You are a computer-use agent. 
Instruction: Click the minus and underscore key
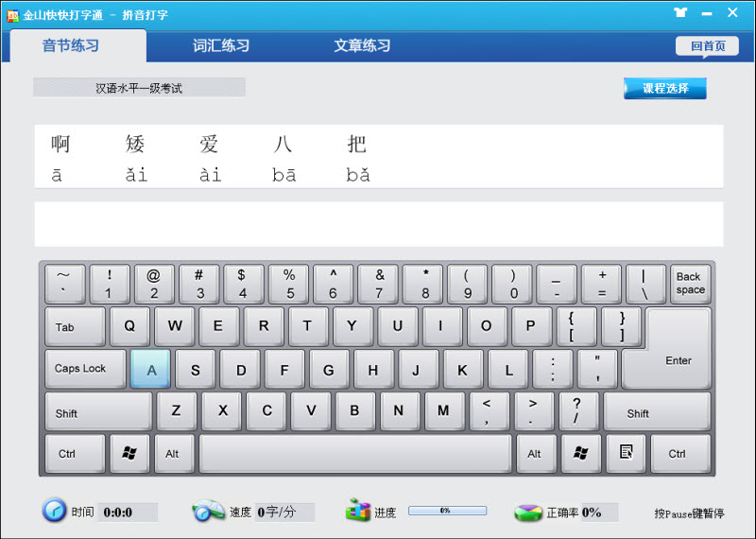pos(556,284)
